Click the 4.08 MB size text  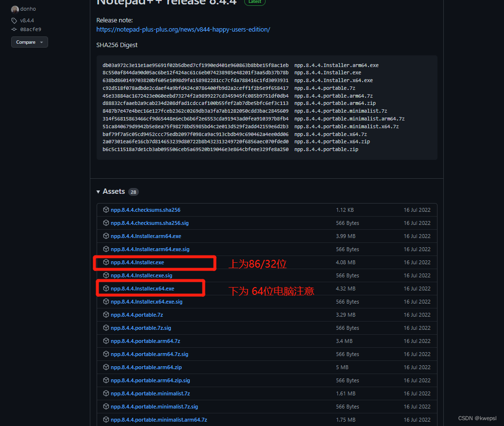tap(346, 262)
